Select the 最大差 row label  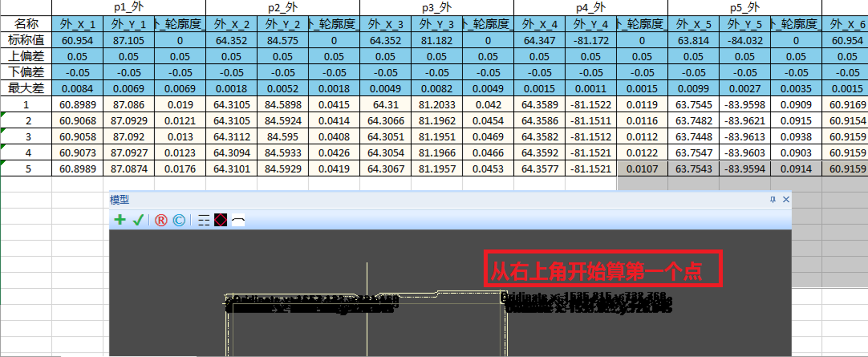pyautogui.click(x=26, y=88)
